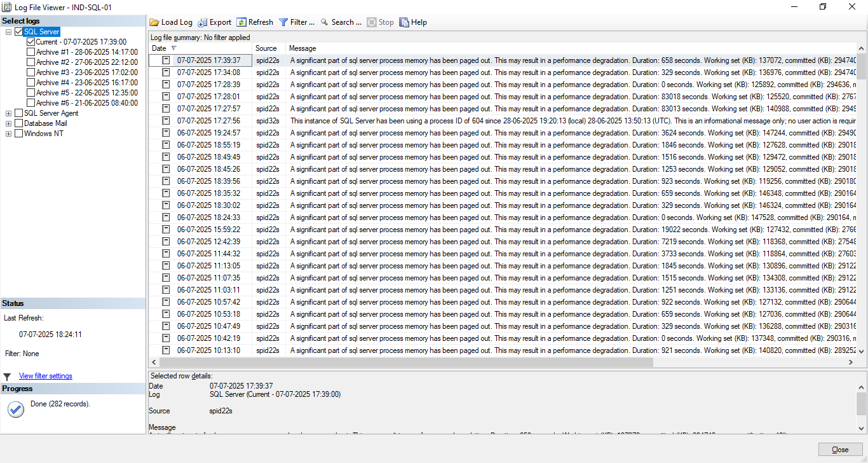This screenshot has width=868, height=463.
Task: Enable the Windows NT log checkbox
Action: pos(17,134)
